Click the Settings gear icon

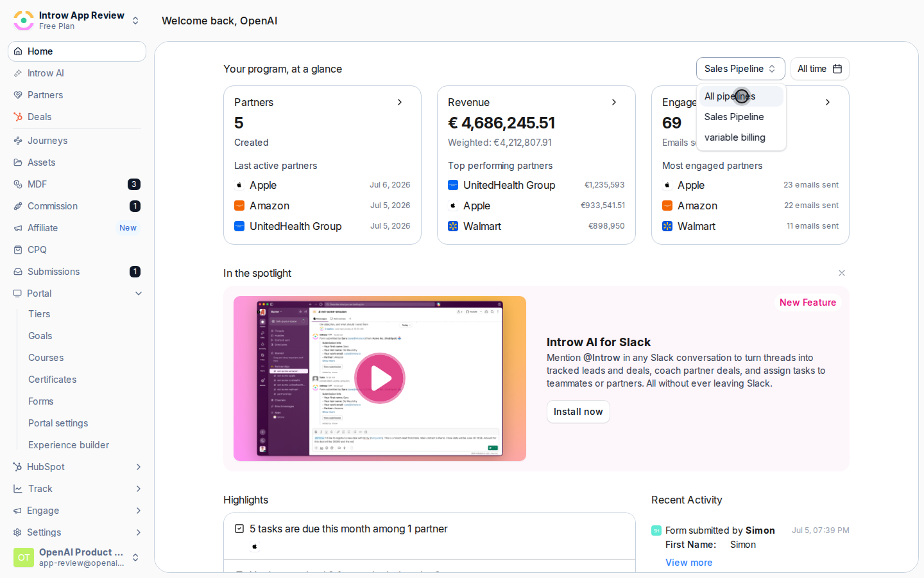[x=17, y=532]
